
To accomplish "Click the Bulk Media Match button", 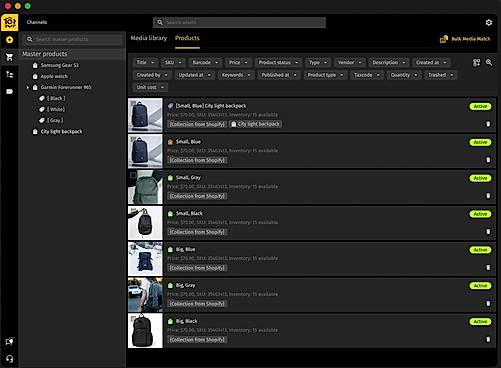I will click(465, 39).
